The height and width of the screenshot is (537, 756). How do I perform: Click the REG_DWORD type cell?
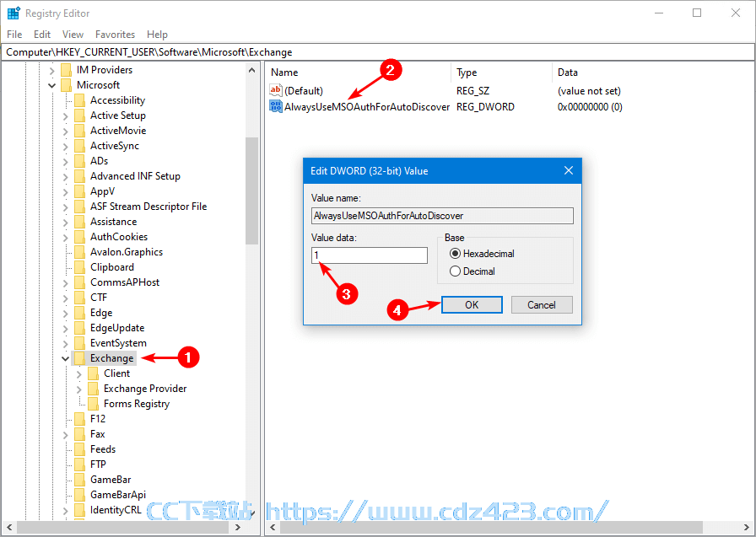pos(485,107)
